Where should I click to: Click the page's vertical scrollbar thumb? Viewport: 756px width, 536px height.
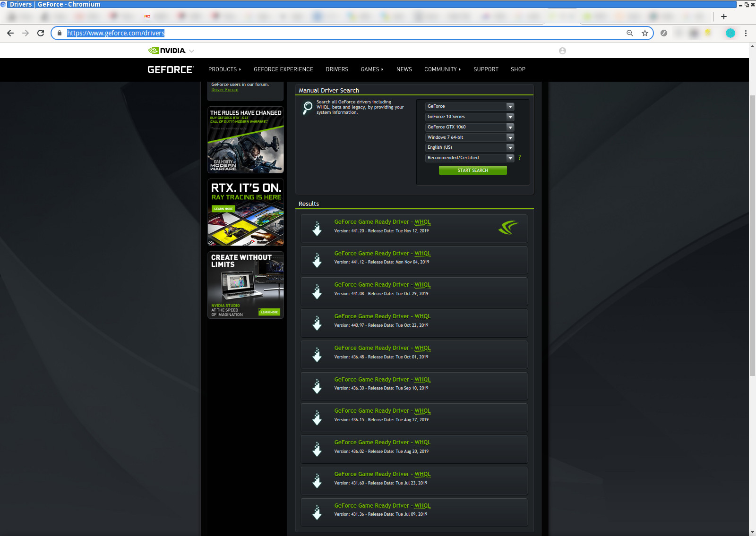(x=752, y=235)
